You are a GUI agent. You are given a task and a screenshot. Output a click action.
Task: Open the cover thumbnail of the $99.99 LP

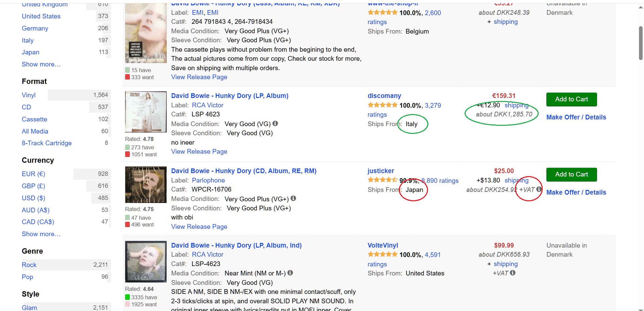click(146, 262)
